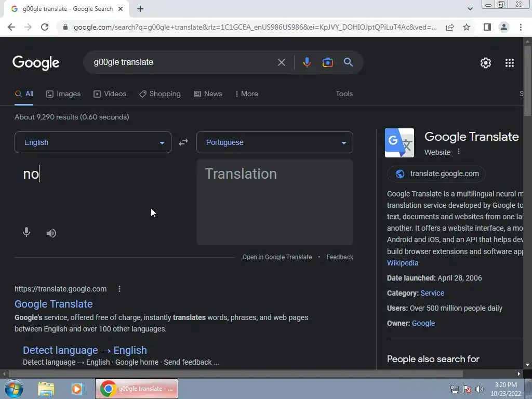Clear the search box text
Image resolution: width=532 pixels, height=399 pixels.
pyautogui.click(x=281, y=62)
